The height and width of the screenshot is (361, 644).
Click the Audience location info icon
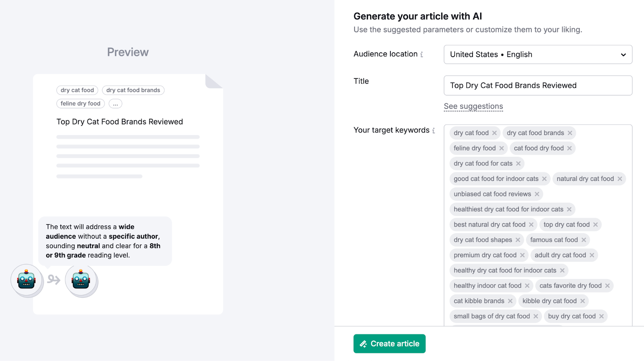pos(421,54)
